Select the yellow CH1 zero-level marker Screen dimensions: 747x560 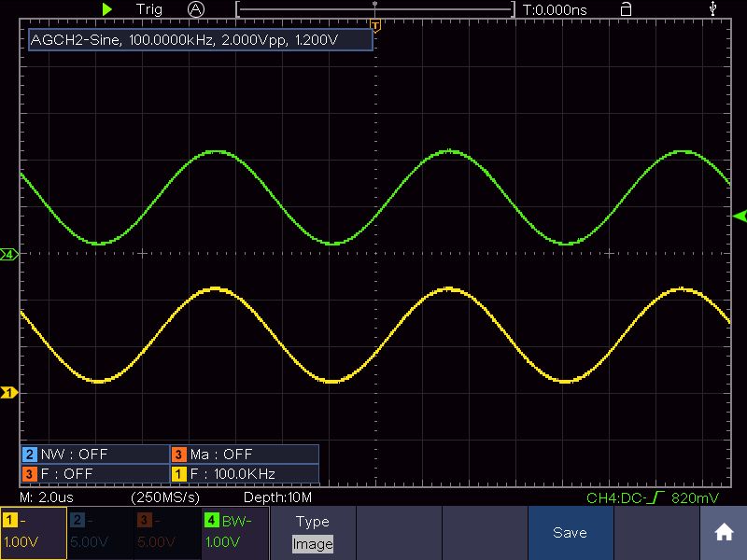[x=9, y=393]
